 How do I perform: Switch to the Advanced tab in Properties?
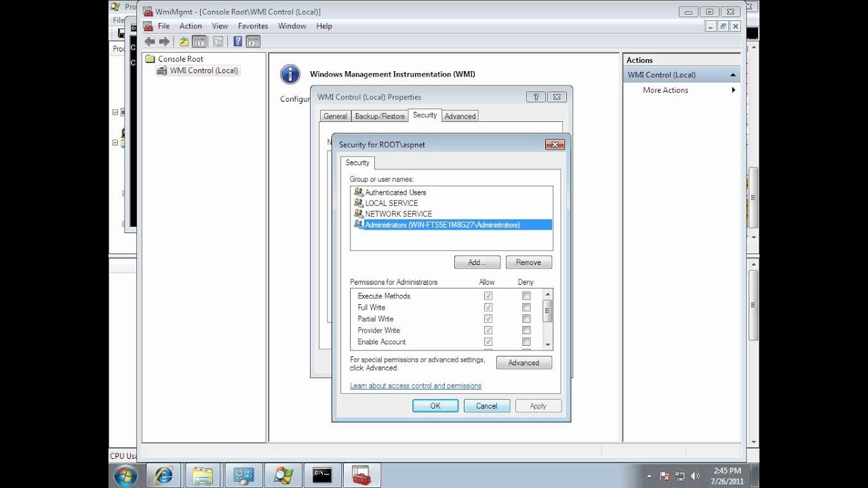pos(460,117)
